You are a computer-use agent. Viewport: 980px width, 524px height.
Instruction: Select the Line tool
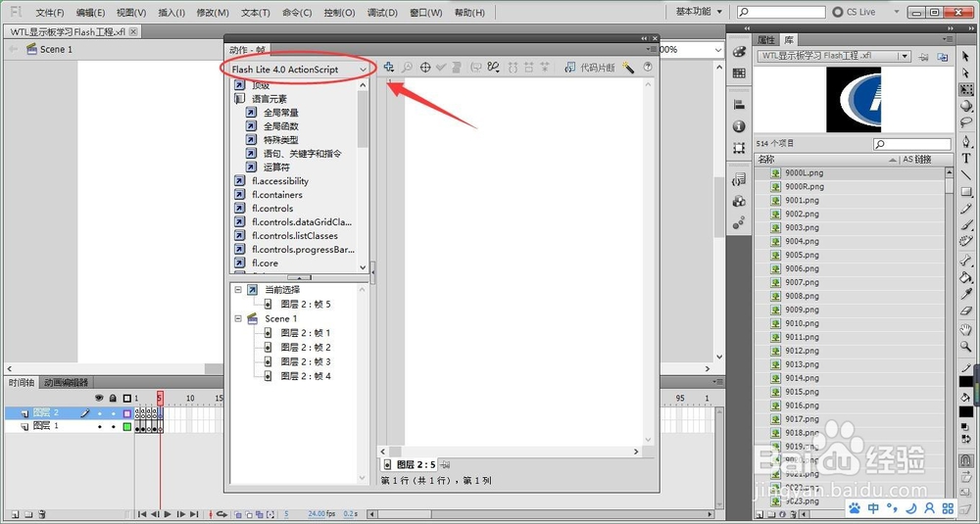966,175
